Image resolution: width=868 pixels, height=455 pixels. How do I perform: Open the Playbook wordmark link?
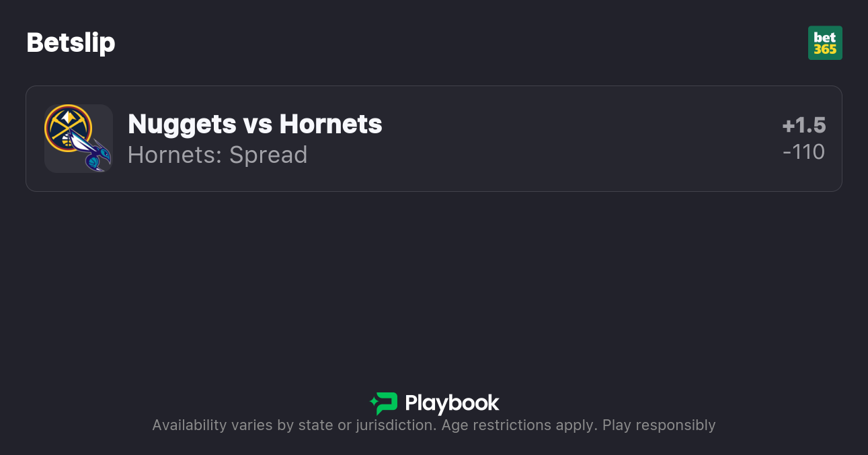tap(452, 403)
